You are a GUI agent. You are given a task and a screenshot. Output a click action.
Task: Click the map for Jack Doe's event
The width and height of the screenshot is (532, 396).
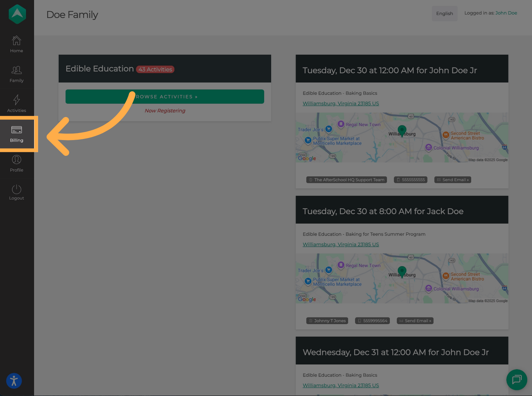[x=402, y=278]
